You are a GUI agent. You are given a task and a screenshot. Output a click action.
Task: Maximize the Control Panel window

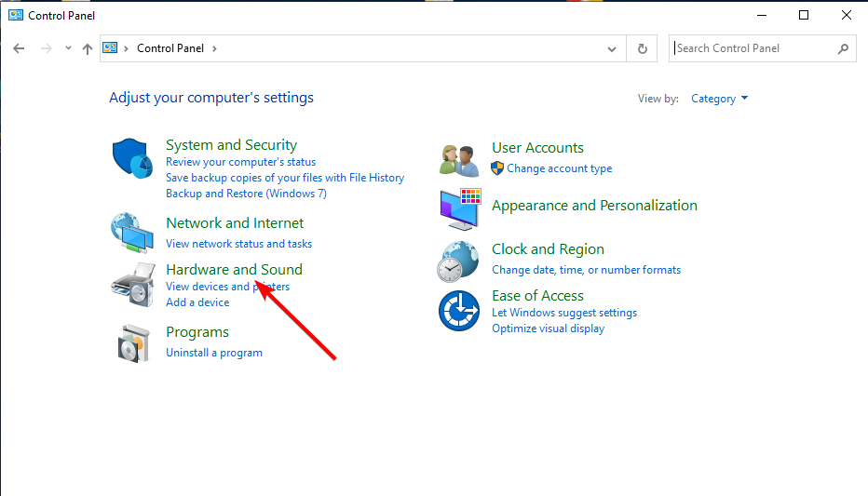click(804, 16)
